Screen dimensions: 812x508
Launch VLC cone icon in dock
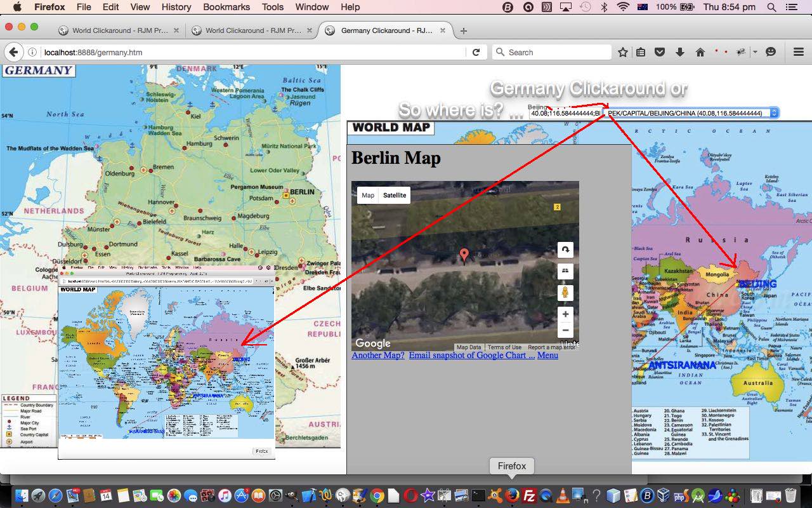(563, 495)
